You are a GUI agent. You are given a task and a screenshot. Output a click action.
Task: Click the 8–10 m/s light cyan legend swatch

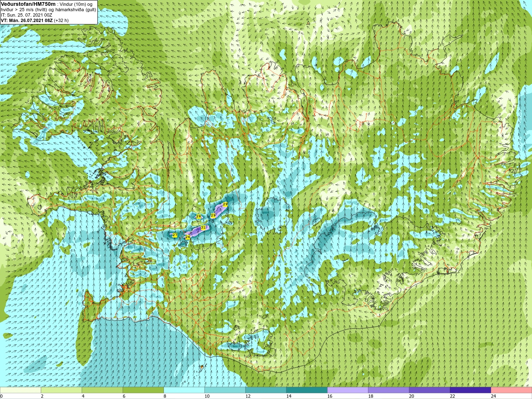tap(184, 390)
